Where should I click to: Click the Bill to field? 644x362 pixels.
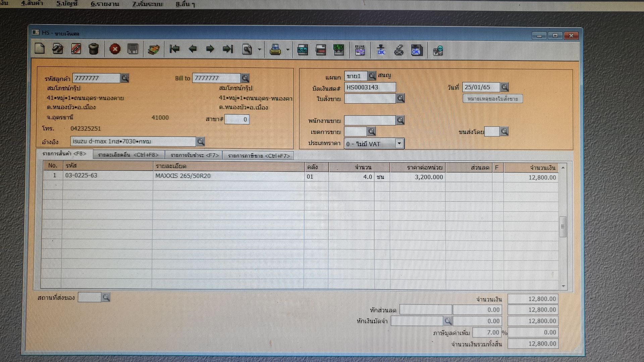click(216, 78)
